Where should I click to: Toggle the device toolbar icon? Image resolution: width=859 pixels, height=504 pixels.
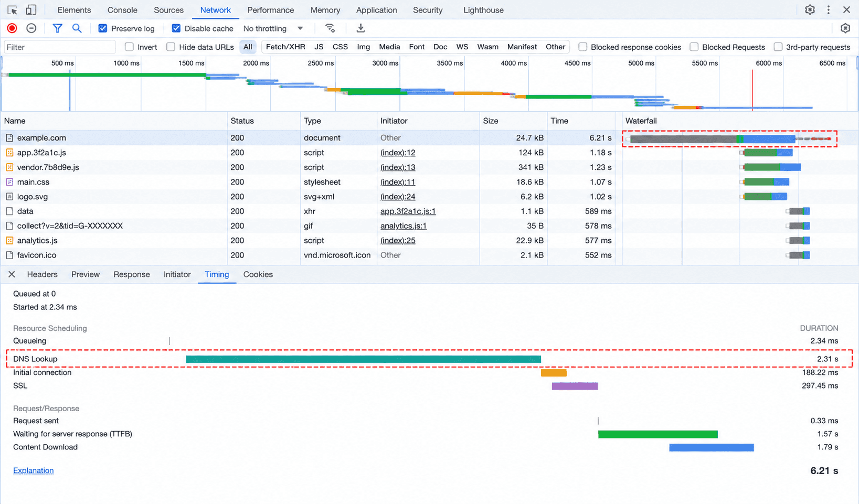click(x=31, y=10)
